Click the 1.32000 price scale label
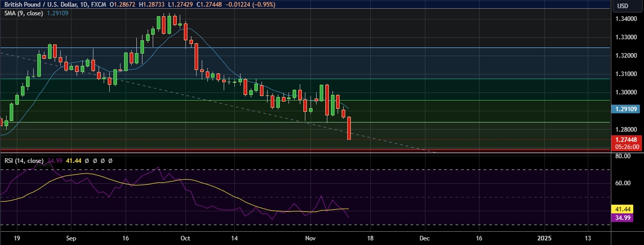 coord(626,56)
